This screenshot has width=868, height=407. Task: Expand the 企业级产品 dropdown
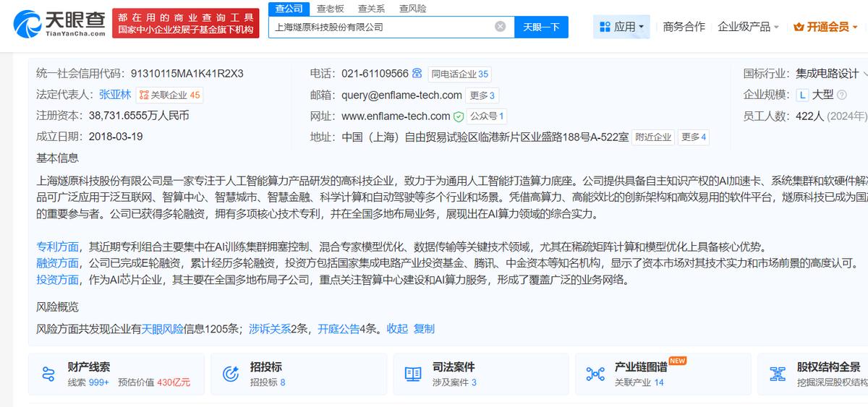(748, 27)
